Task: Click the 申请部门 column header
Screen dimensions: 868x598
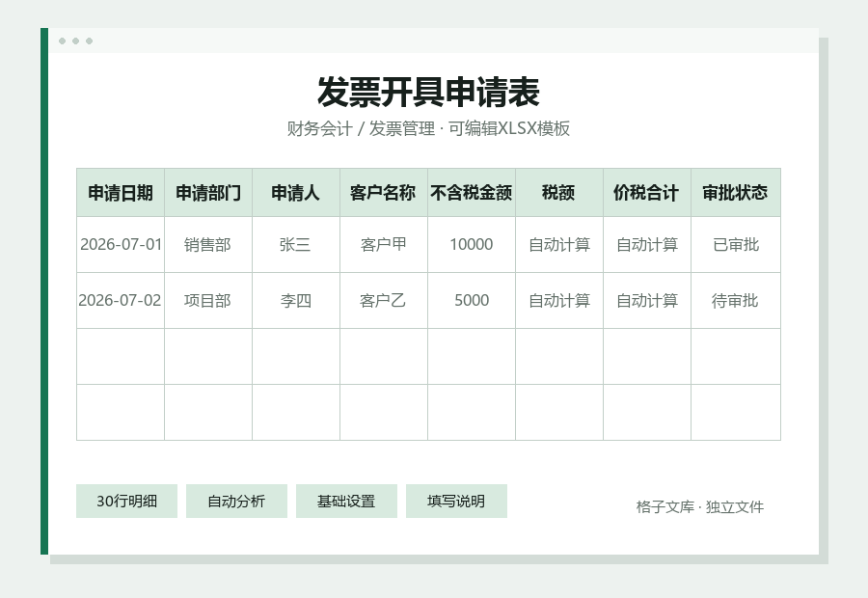Action: 208,193
